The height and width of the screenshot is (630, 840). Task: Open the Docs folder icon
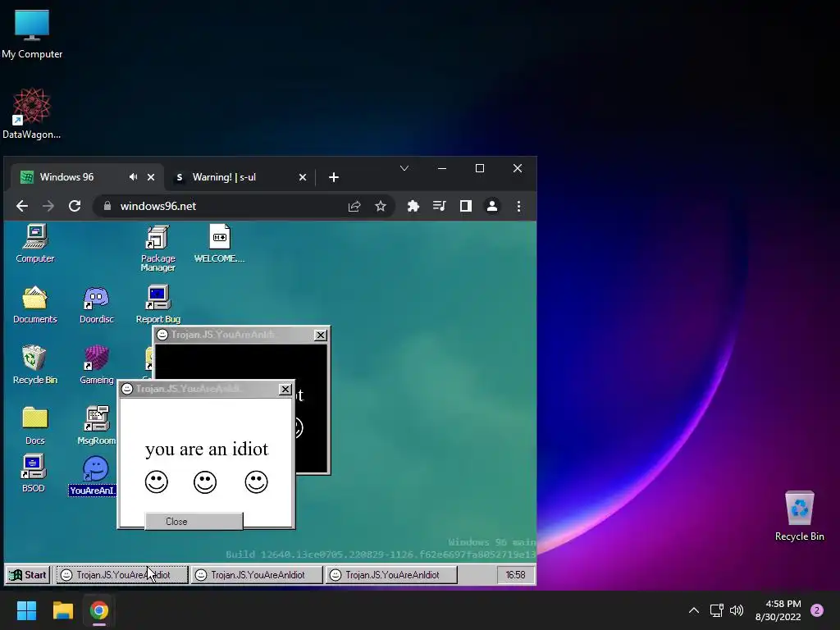pos(34,426)
